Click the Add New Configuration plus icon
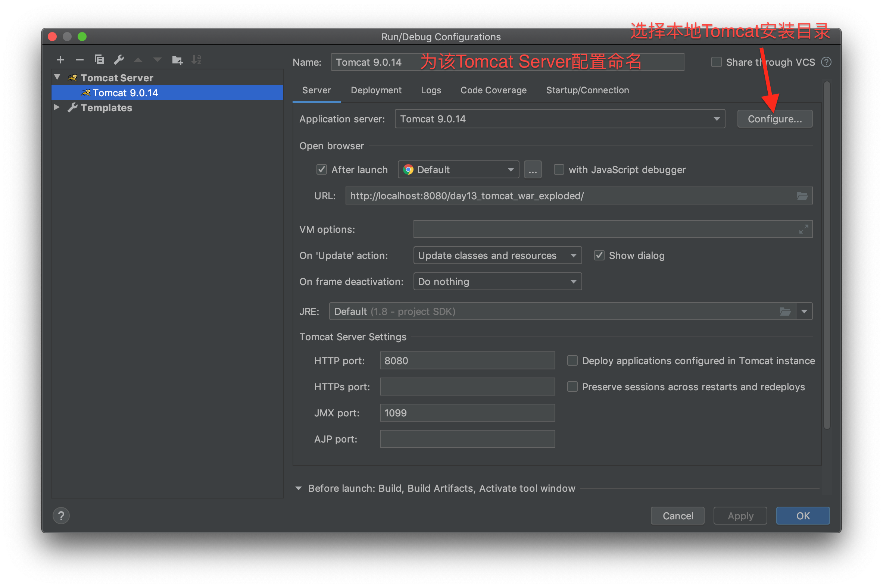 pos(60,60)
